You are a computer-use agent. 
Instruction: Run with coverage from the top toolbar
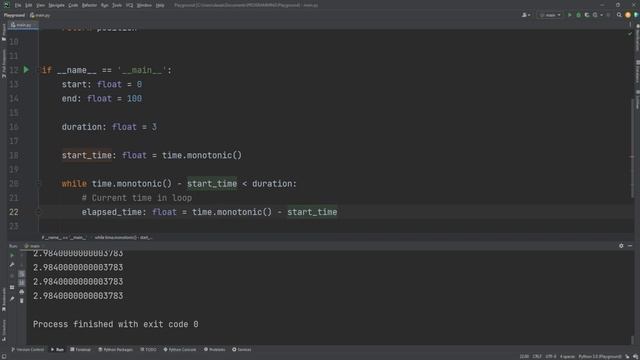[587, 15]
